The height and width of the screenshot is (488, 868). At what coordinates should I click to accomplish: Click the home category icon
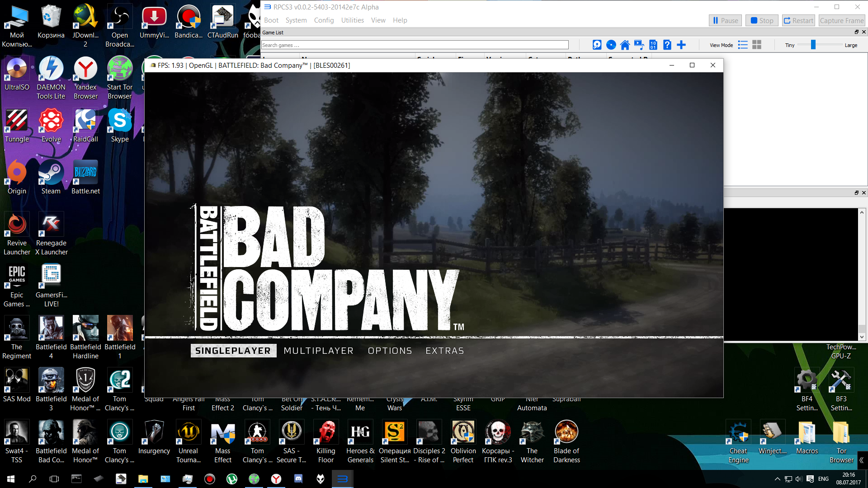coord(625,45)
